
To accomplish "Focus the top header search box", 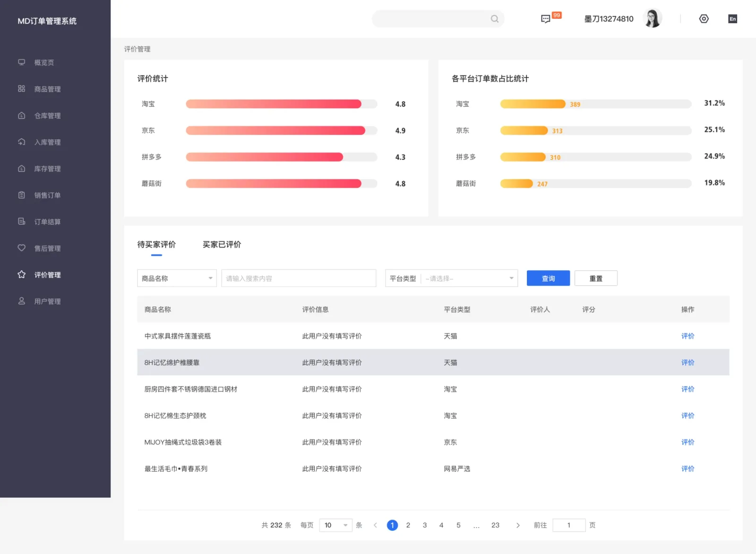I will pos(438,19).
